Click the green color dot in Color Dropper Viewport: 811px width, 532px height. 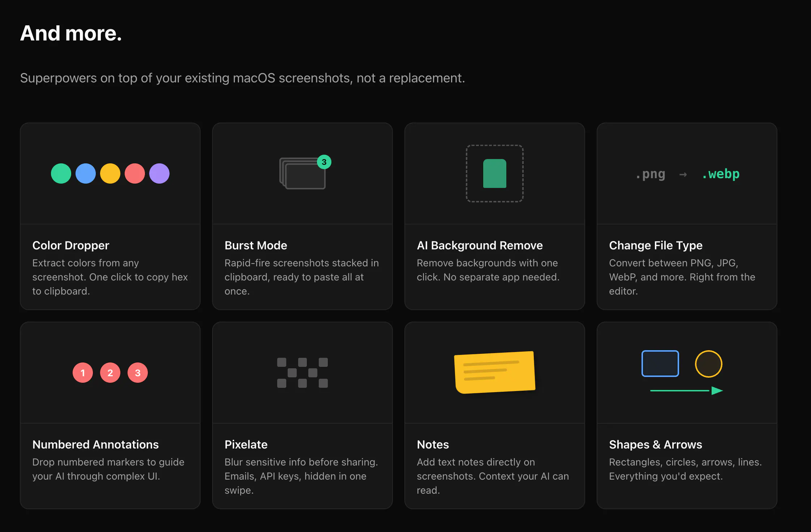[61, 173]
